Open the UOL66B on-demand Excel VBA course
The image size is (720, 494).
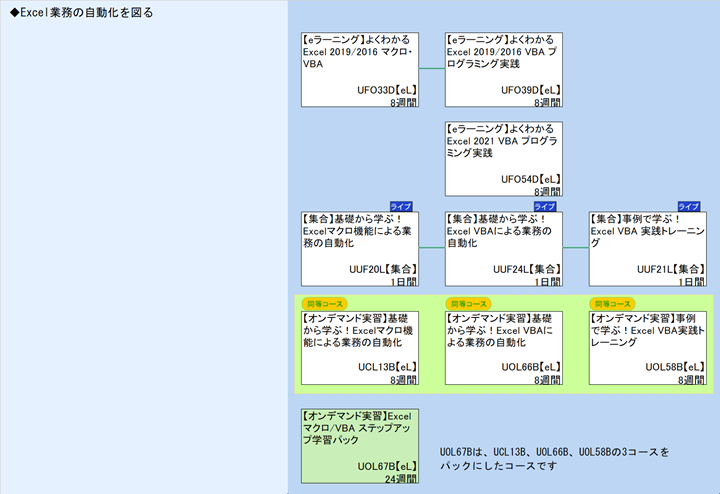(504, 347)
